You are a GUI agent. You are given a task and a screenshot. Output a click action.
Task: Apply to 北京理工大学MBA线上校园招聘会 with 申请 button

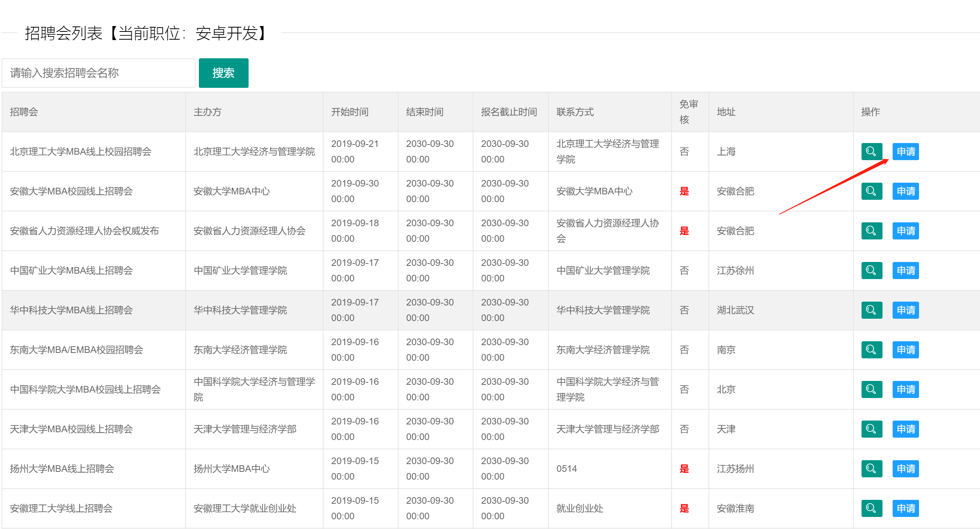(906, 152)
